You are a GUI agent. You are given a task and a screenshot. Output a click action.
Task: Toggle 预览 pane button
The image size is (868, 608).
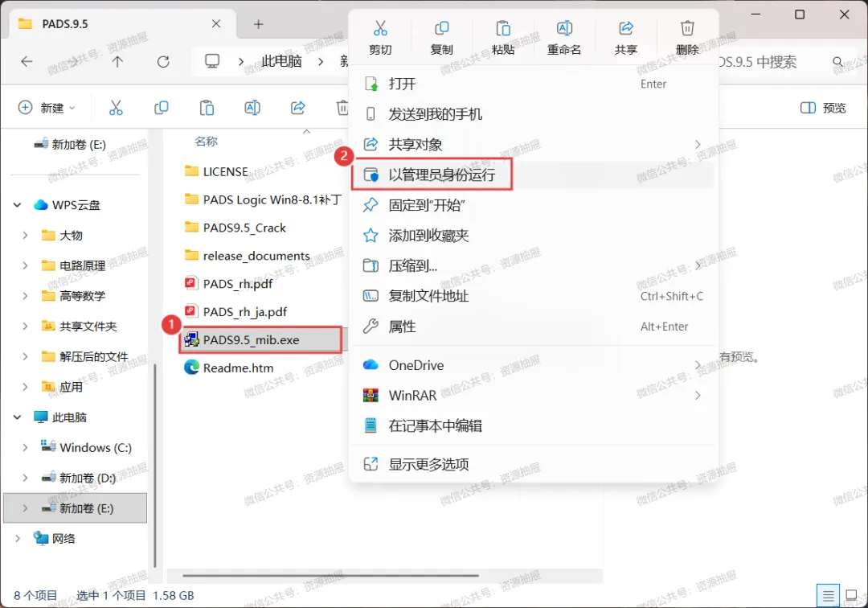click(x=823, y=108)
